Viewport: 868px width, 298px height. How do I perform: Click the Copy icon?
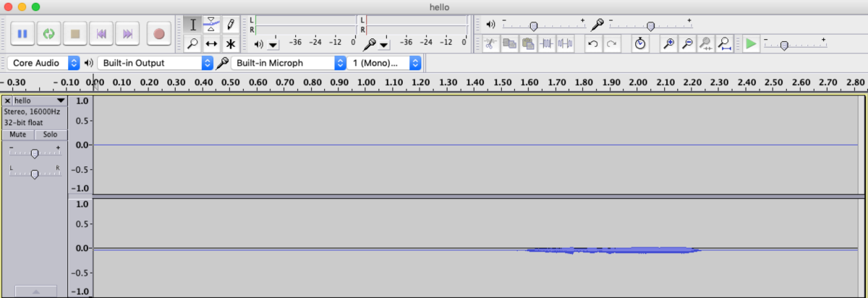509,44
